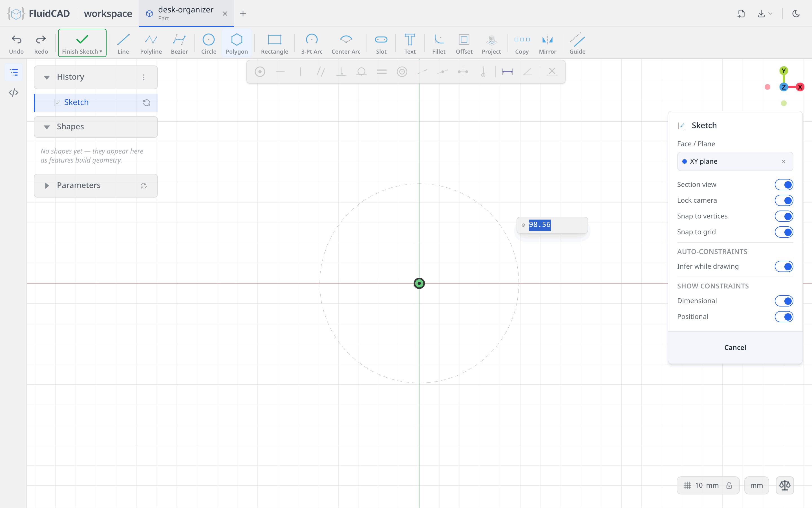Select the Polyline tool

tap(151, 44)
